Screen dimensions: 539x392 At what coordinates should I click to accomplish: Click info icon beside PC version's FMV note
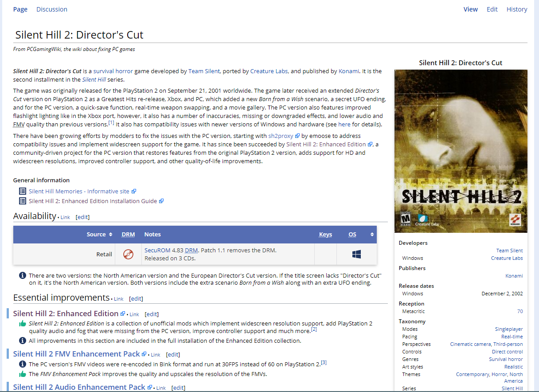(x=23, y=364)
